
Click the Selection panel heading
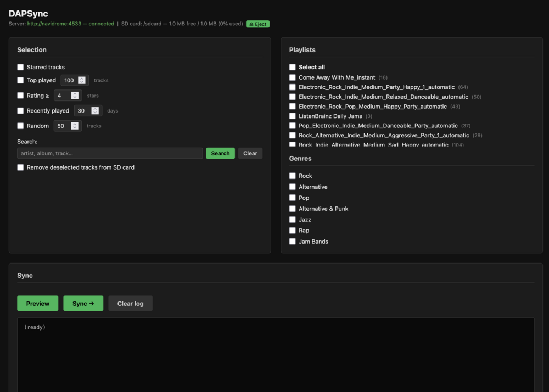tap(32, 50)
